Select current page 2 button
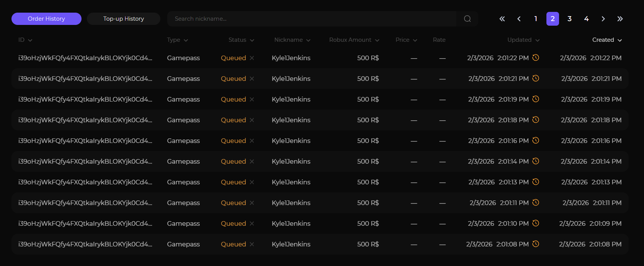Screen dimensions: 644x266 point(553,19)
